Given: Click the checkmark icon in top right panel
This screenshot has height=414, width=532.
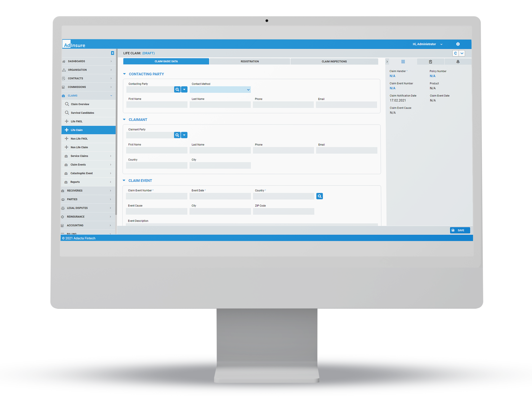Looking at the screenshot, I should 430,61.
